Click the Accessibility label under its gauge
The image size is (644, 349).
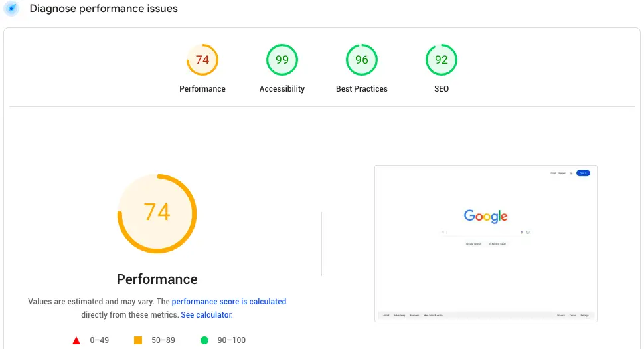coord(282,89)
